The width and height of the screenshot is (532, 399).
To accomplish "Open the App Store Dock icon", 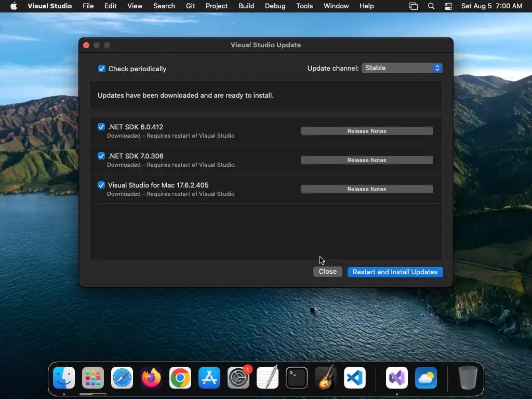I will pos(209,378).
